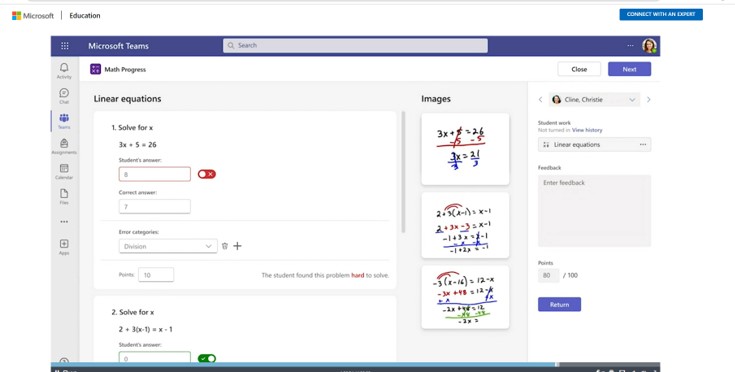Open the user profile avatar

tap(649, 46)
